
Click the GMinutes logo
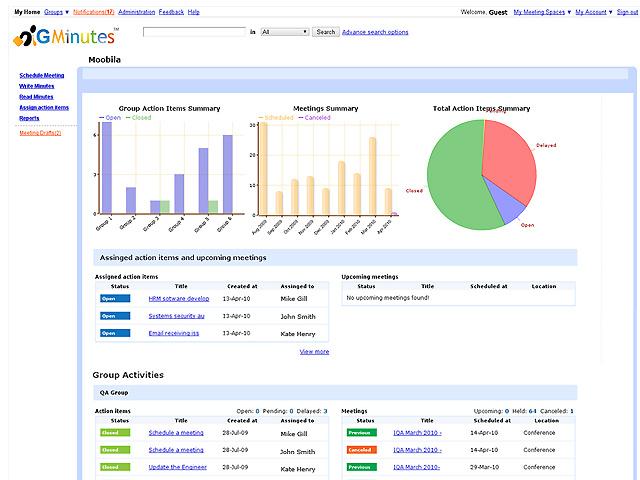65,36
